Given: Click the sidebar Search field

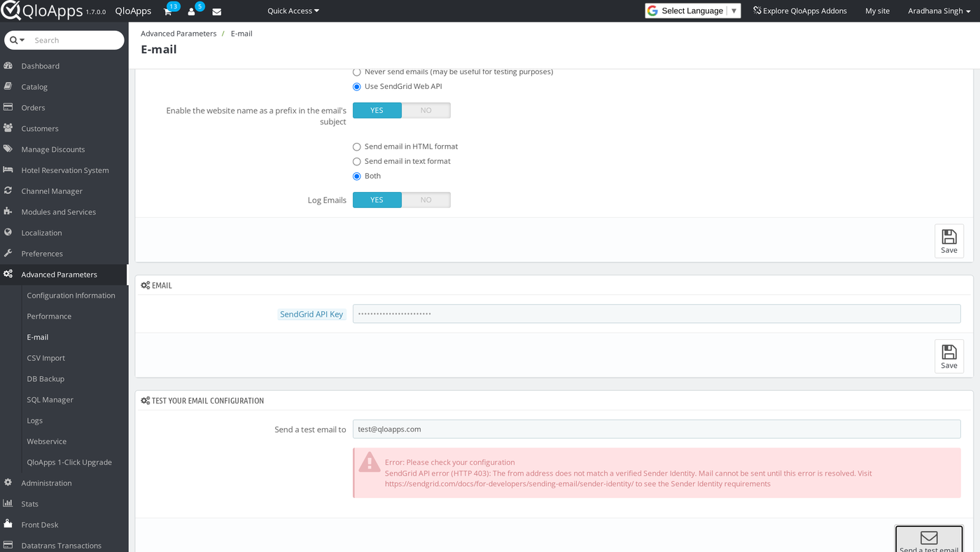Looking at the screenshot, I should pos(76,41).
